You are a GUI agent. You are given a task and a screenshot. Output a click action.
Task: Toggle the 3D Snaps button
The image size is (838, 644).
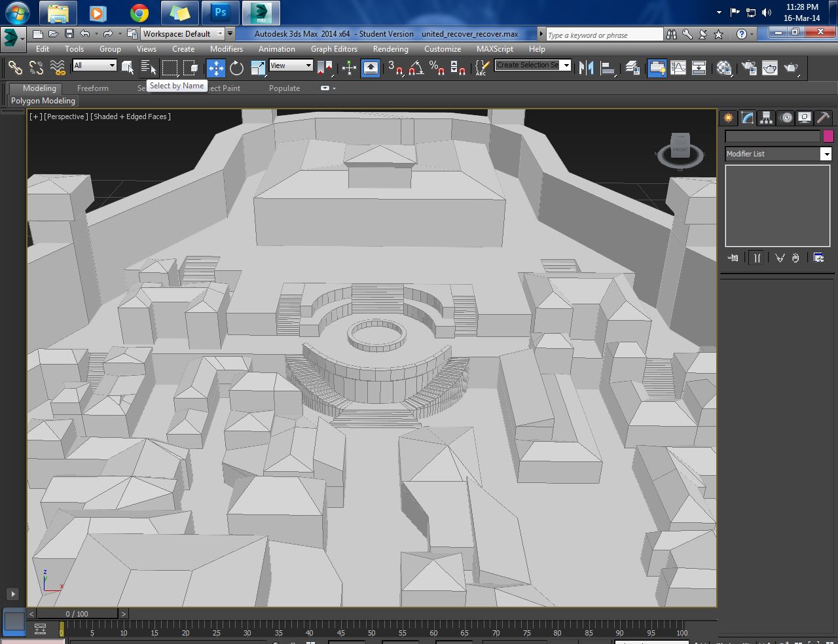[x=395, y=67]
